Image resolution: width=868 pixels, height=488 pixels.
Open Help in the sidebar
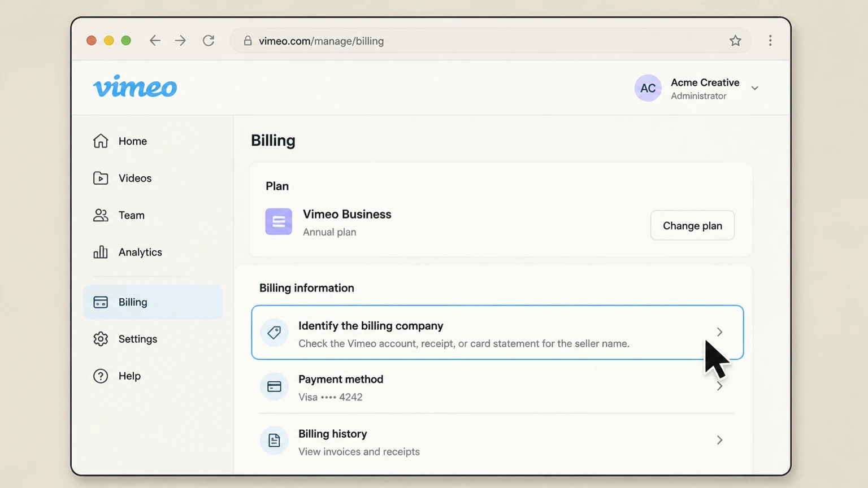coord(153,376)
